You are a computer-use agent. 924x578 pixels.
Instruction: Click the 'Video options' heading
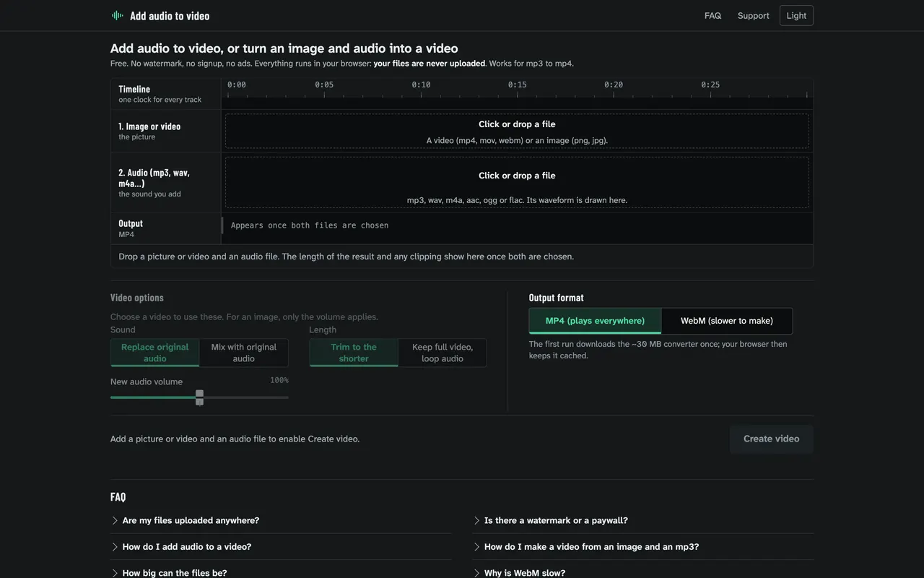tap(137, 298)
